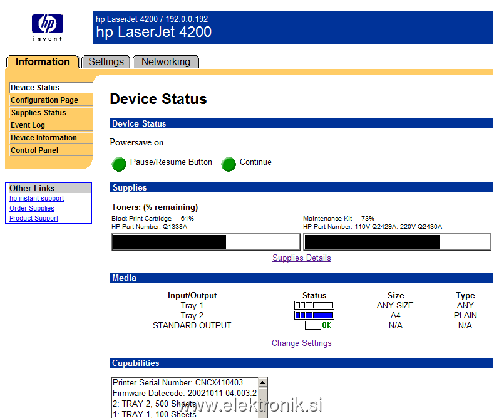Click the Standard Output OK status icon
Image resolution: width=499 pixels, height=418 pixels.
pyautogui.click(x=318, y=325)
